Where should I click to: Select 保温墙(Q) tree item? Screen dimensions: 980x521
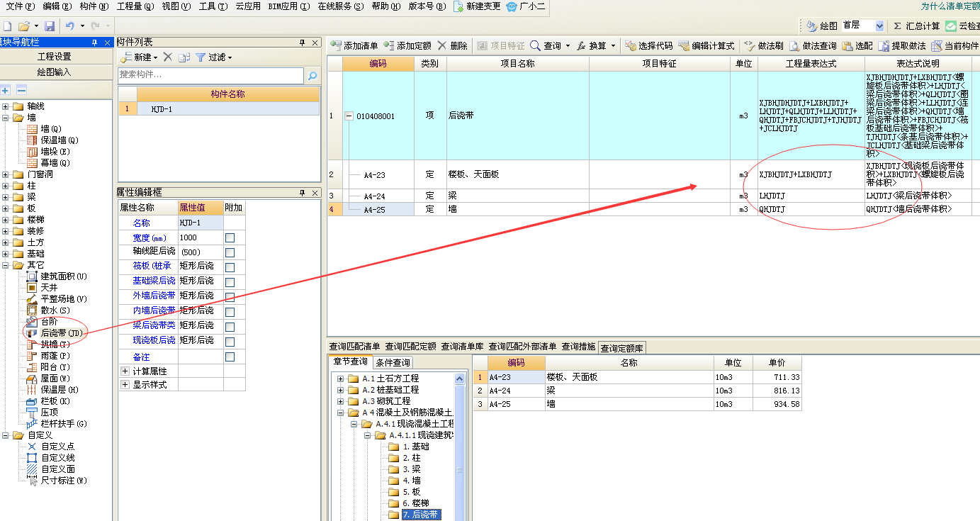click(x=59, y=140)
